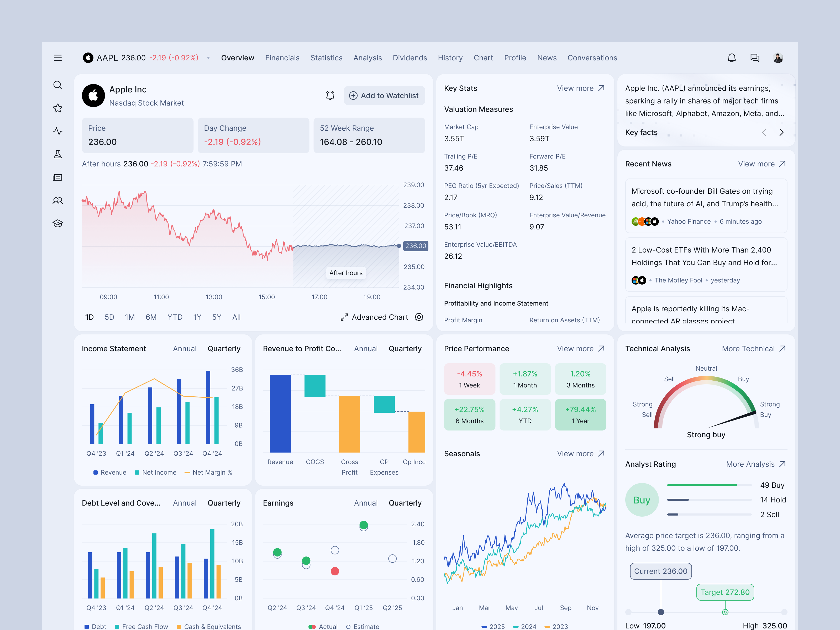840x630 pixels.
Task: Select All chart range
Action: click(x=237, y=317)
